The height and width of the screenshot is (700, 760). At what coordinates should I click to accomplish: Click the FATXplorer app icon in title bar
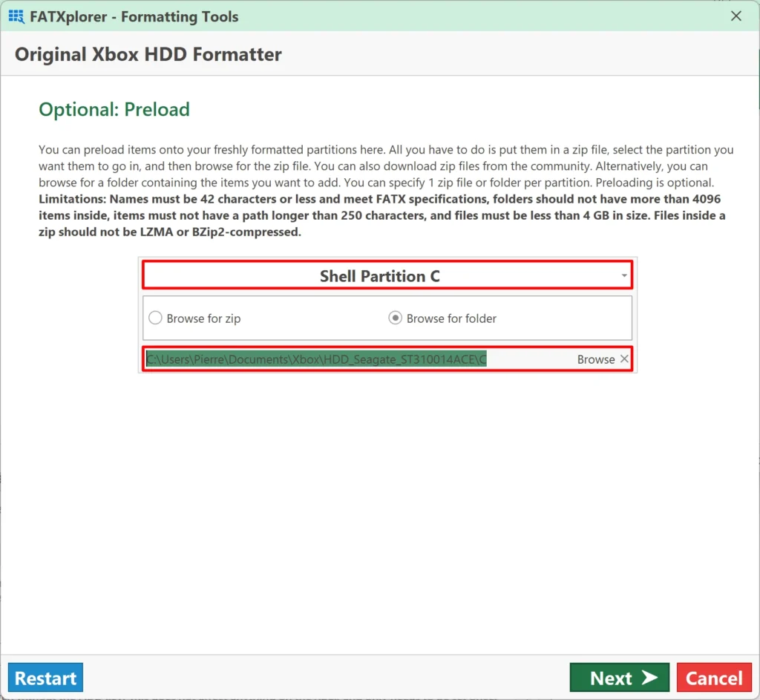coord(16,16)
